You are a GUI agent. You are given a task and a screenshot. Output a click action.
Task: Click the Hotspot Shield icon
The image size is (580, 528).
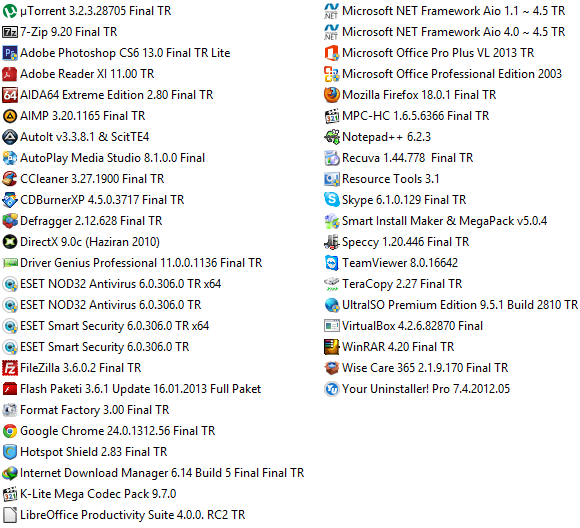pyautogui.click(x=10, y=452)
